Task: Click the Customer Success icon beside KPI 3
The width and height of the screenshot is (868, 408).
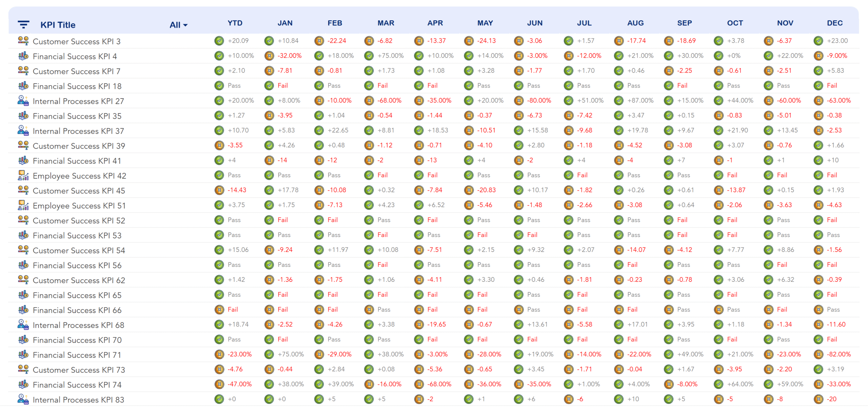Action: (23, 41)
